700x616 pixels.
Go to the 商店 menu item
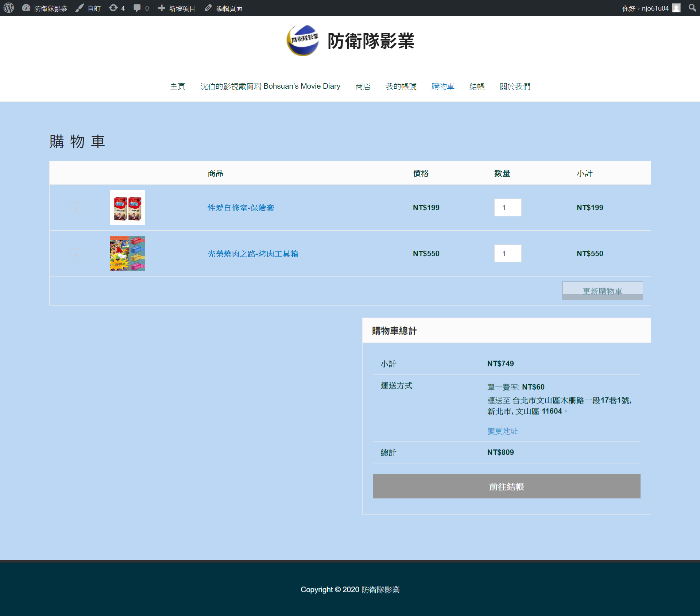coord(363,86)
